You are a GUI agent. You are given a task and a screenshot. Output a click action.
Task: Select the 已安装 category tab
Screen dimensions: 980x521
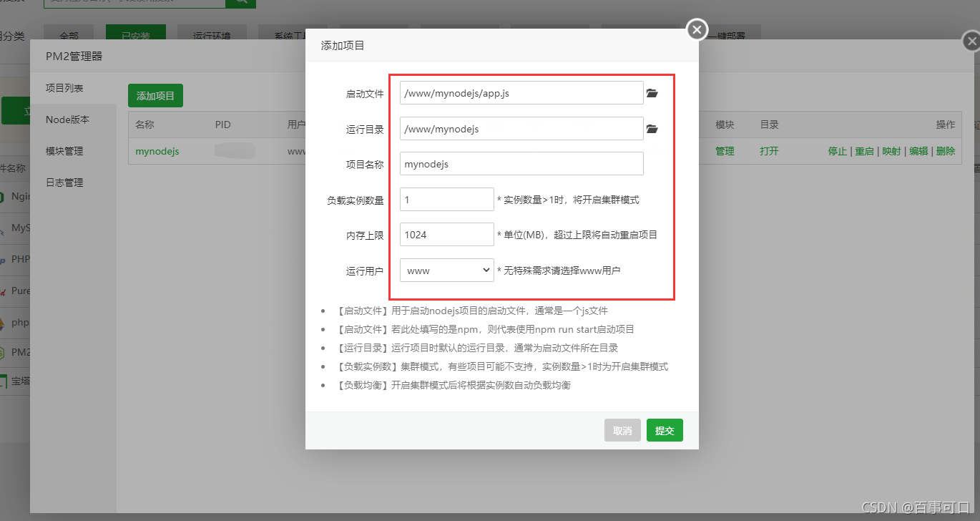point(136,34)
